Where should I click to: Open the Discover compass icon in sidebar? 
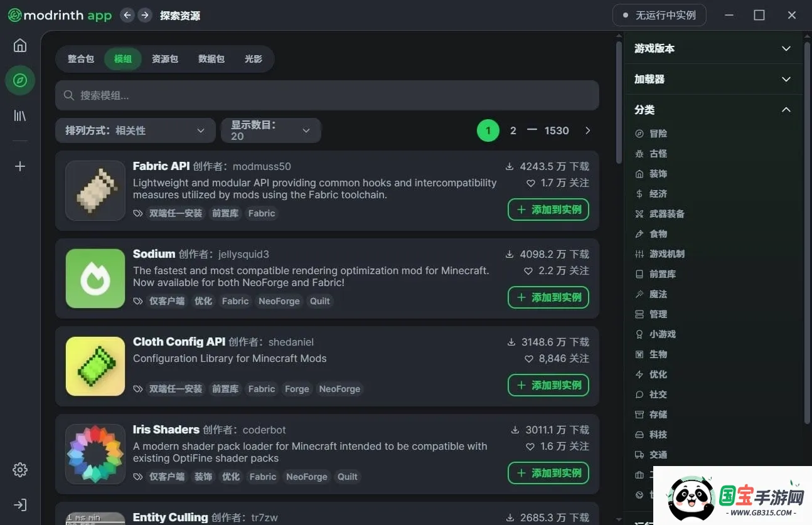pos(20,80)
